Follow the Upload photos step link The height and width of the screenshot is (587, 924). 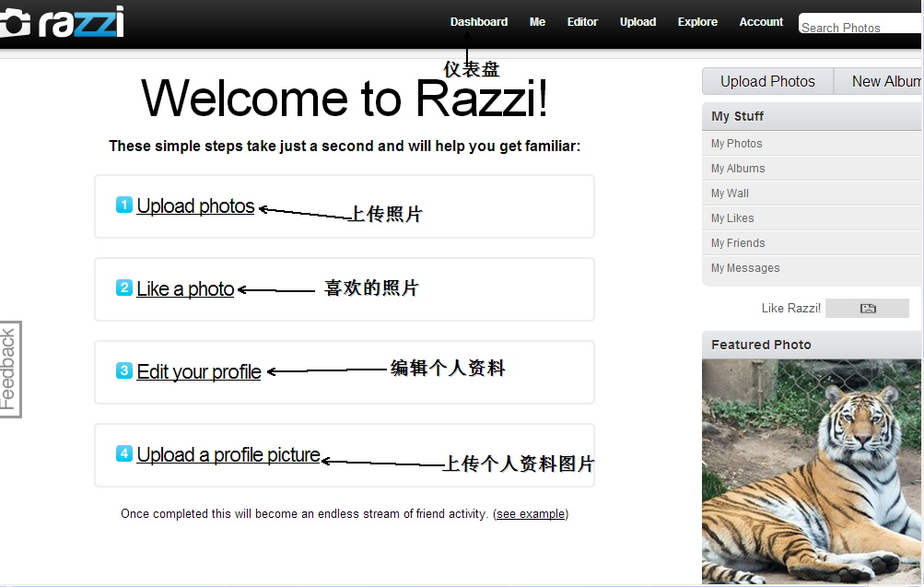coord(195,206)
